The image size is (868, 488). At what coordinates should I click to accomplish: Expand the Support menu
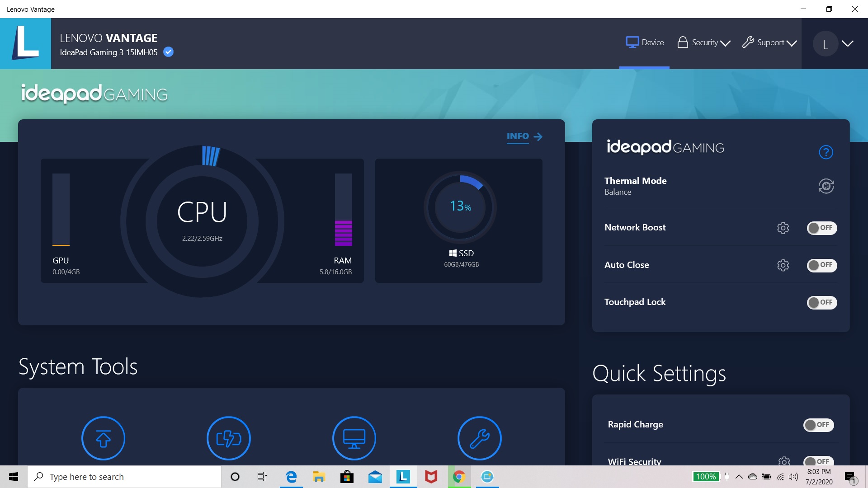[769, 42]
